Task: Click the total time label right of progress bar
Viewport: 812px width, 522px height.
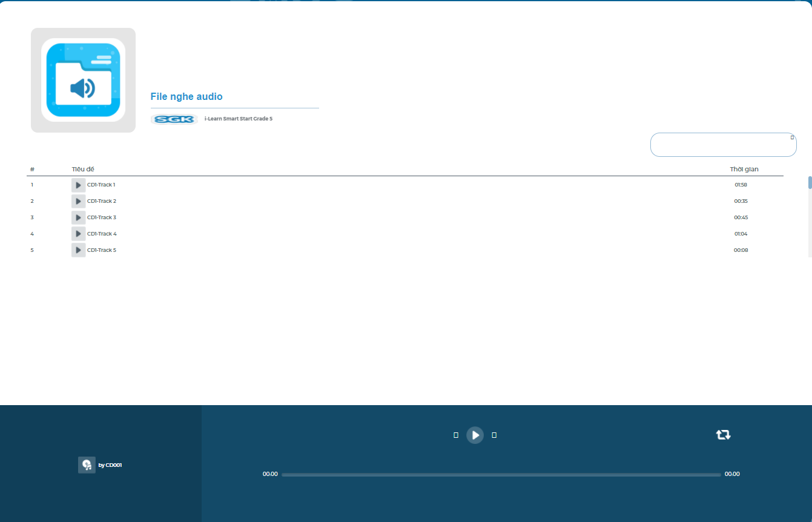Action: click(x=732, y=474)
